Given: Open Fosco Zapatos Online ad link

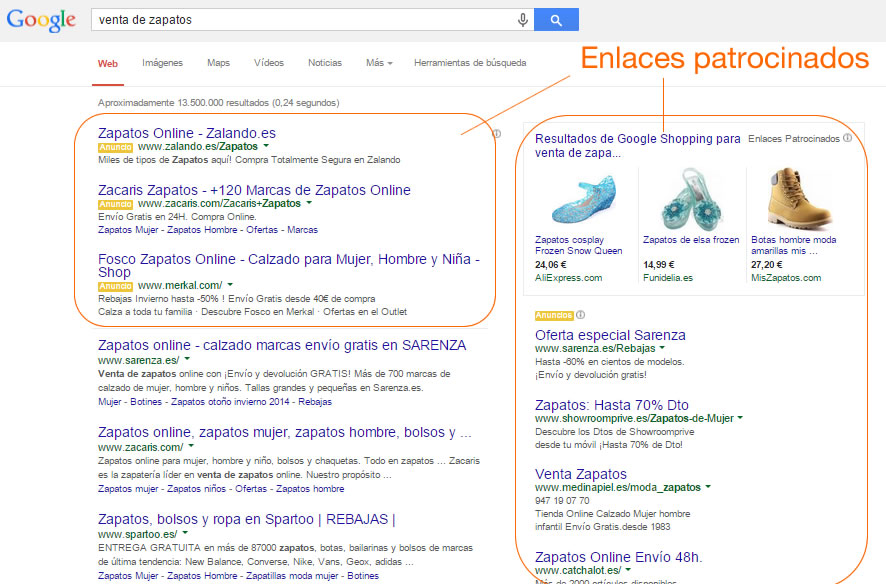Looking at the screenshot, I should tap(289, 265).
